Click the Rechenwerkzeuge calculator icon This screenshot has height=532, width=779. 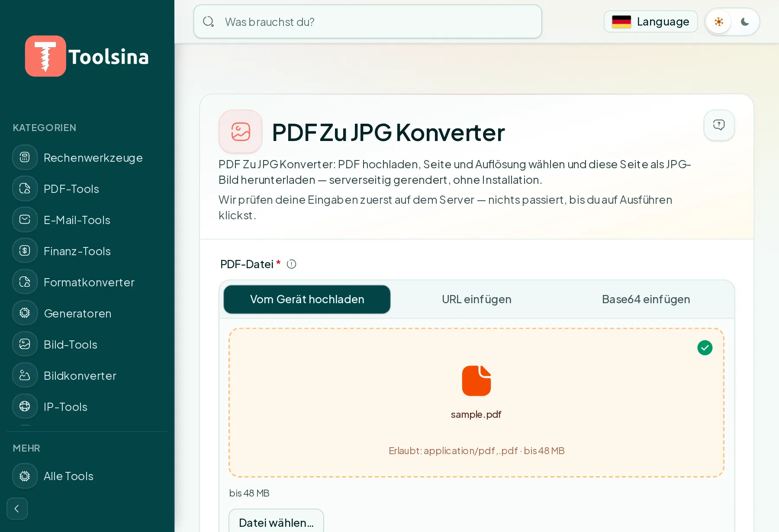[25, 157]
